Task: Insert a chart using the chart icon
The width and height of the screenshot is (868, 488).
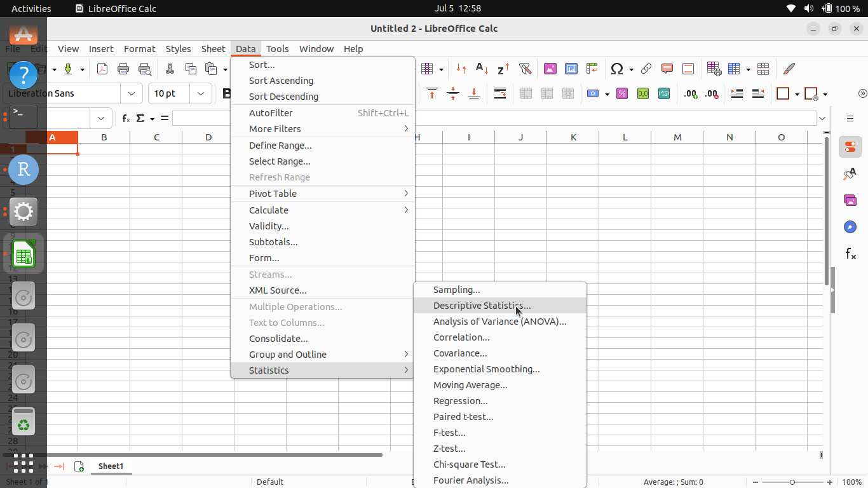Action: [x=571, y=69]
